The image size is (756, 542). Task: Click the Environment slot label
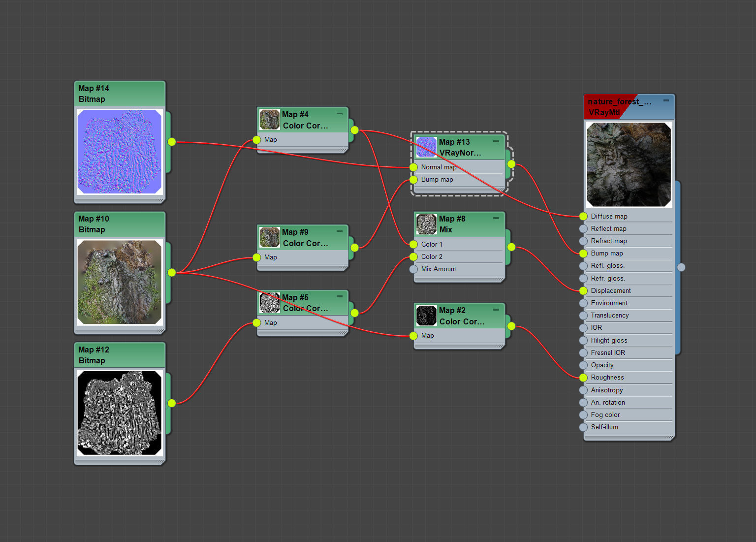tap(609, 303)
